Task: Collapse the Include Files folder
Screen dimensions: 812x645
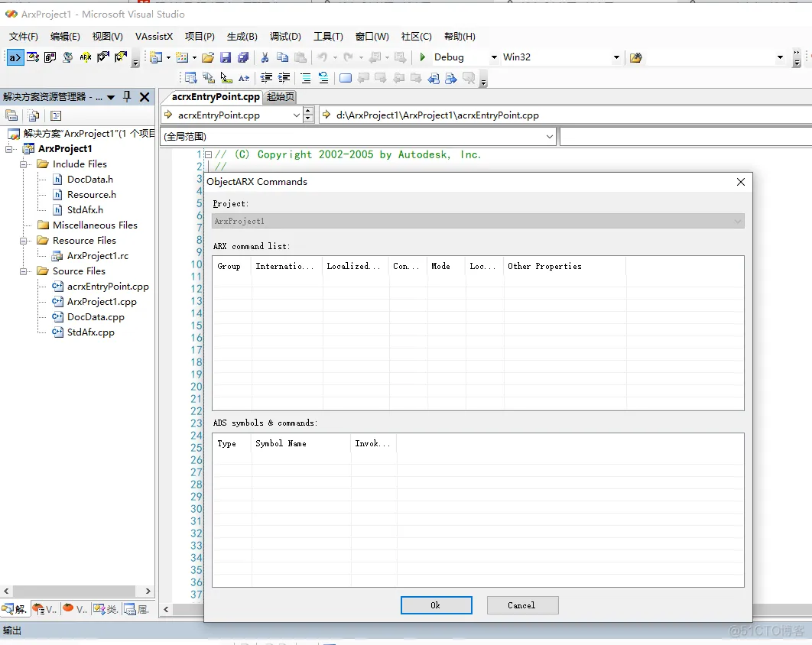Action: point(25,164)
